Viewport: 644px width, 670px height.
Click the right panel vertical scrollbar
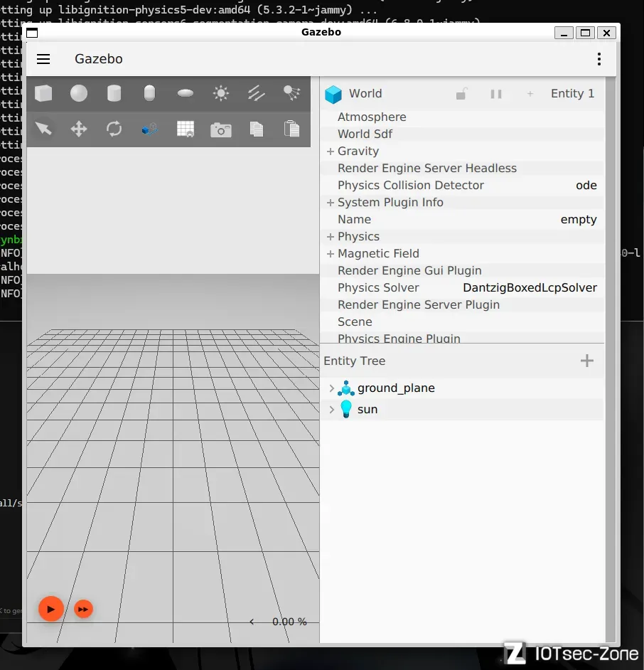(x=611, y=359)
